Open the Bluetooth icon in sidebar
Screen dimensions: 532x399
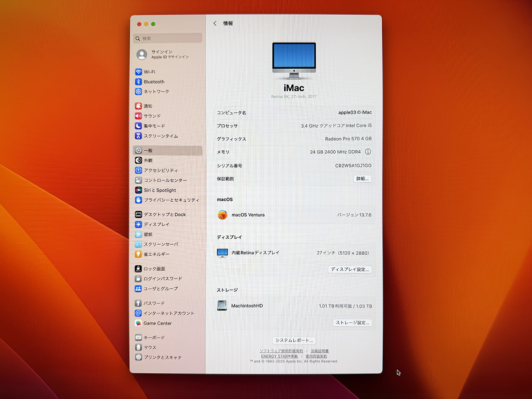139,82
